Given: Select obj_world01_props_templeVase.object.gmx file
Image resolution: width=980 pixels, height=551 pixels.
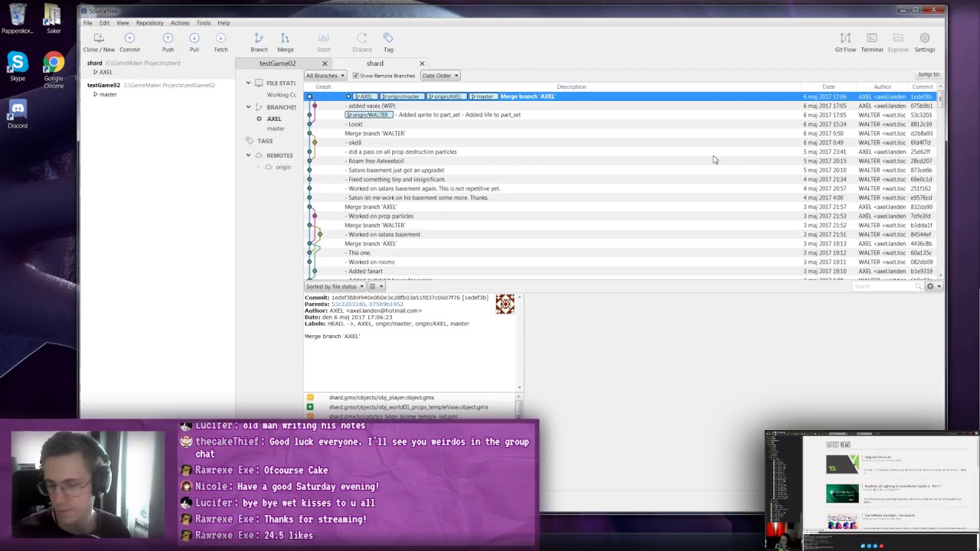Looking at the screenshot, I should (x=408, y=407).
